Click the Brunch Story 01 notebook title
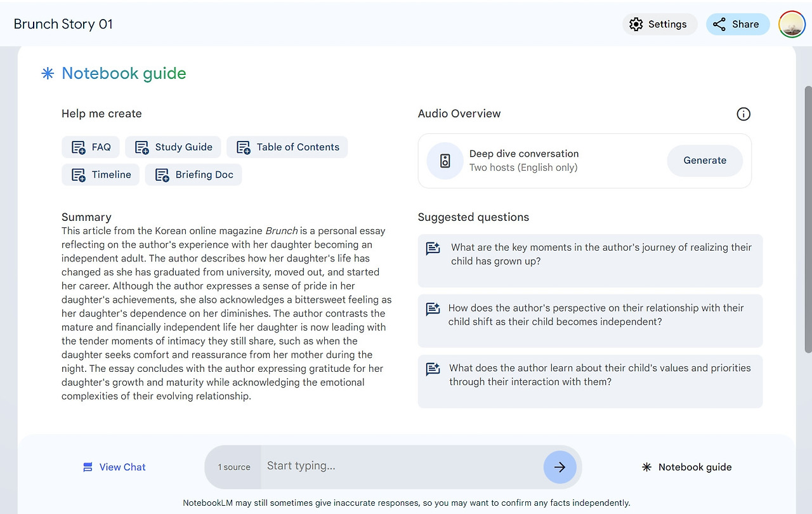The height and width of the screenshot is (514, 812). point(63,24)
